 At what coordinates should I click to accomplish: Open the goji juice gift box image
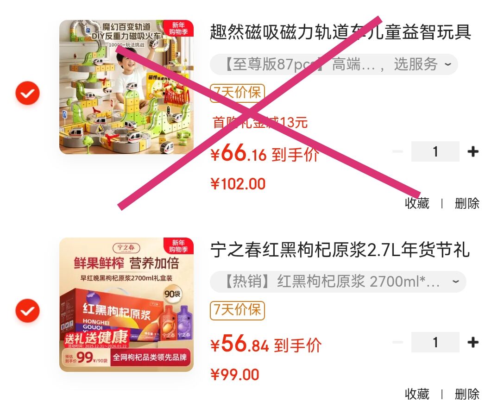click(126, 305)
